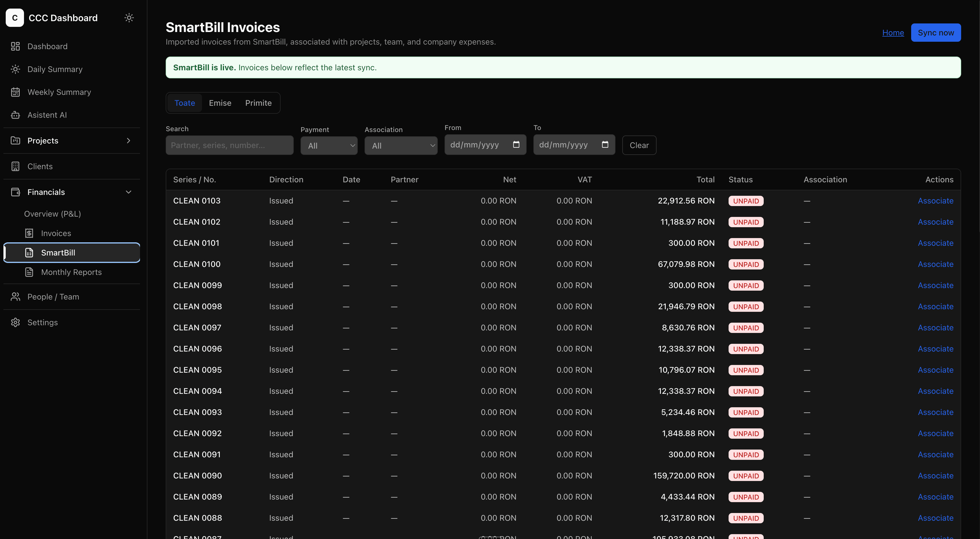Click UNPAID badge for CLEAN 0101
This screenshot has height=539, width=980.
(x=746, y=243)
